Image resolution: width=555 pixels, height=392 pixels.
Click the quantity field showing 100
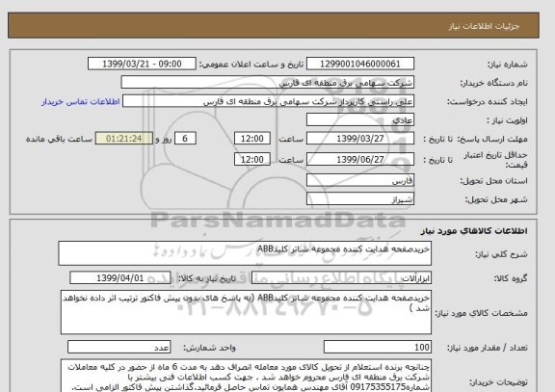(378, 348)
